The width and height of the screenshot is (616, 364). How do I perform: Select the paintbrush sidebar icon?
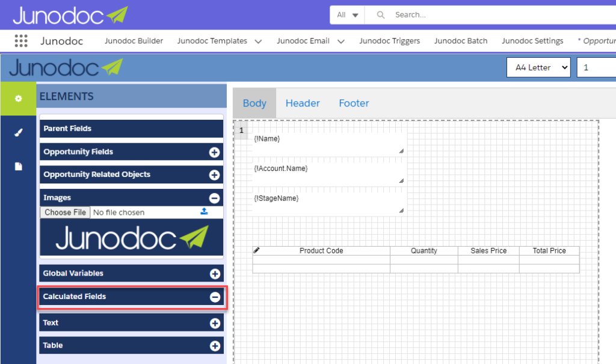(x=18, y=132)
